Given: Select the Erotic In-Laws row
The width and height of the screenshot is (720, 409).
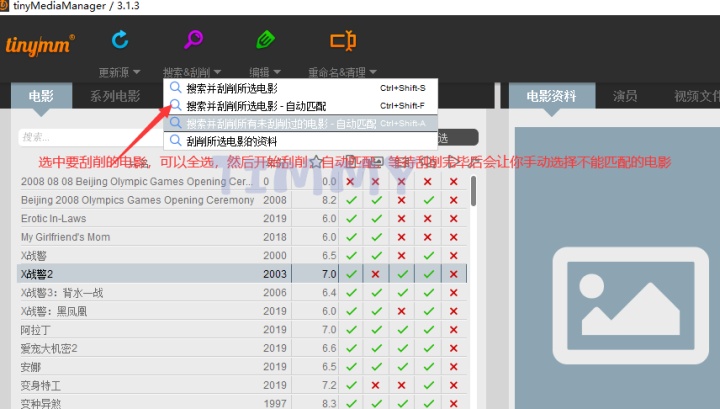Looking at the screenshot, I should [242, 219].
